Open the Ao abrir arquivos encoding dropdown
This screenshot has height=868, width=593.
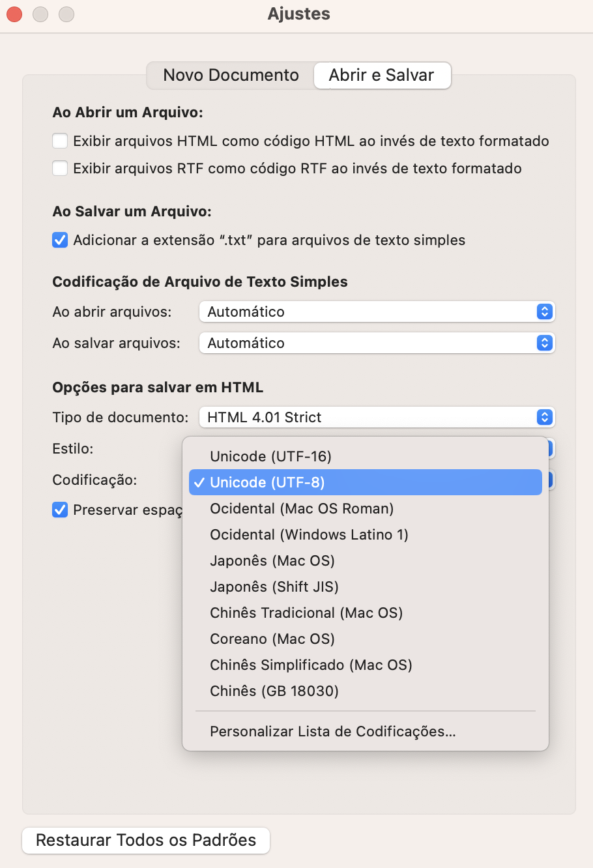376,311
